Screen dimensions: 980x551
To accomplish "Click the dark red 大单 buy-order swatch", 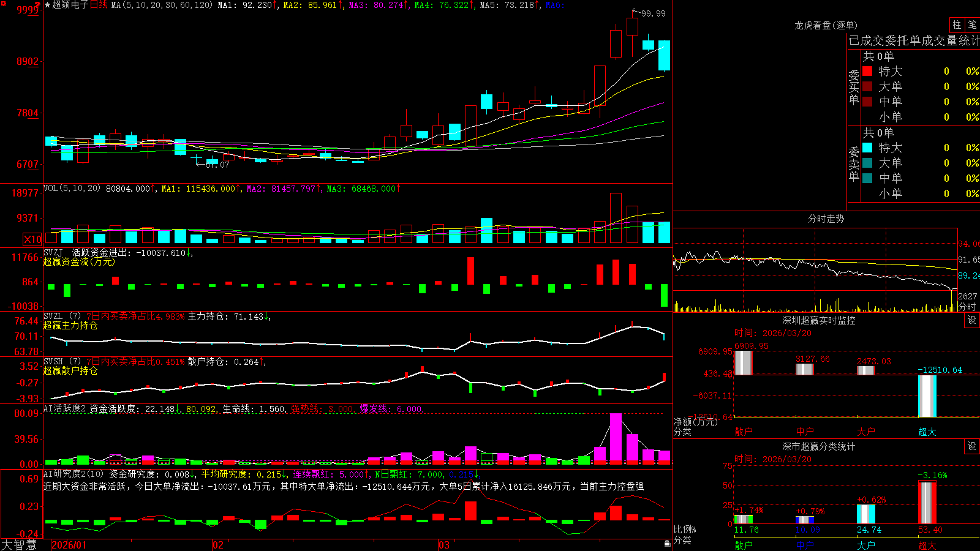I will pyautogui.click(x=867, y=86).
